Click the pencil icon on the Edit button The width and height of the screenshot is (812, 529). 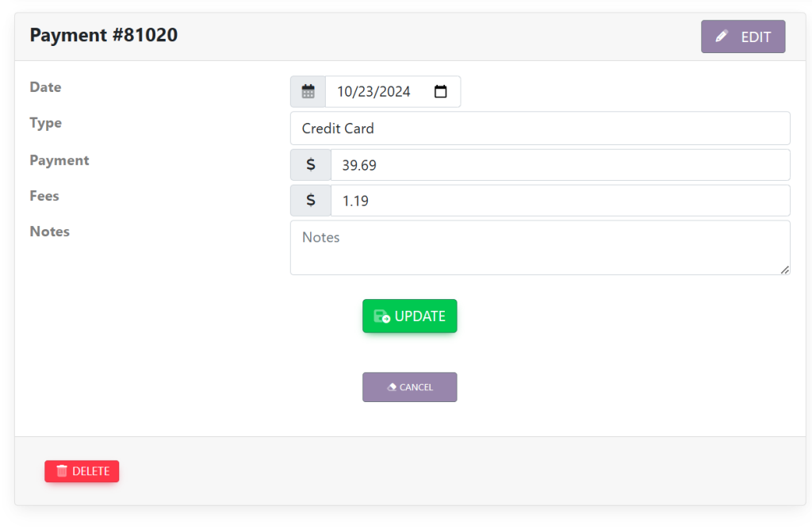[x=722, y=36]
